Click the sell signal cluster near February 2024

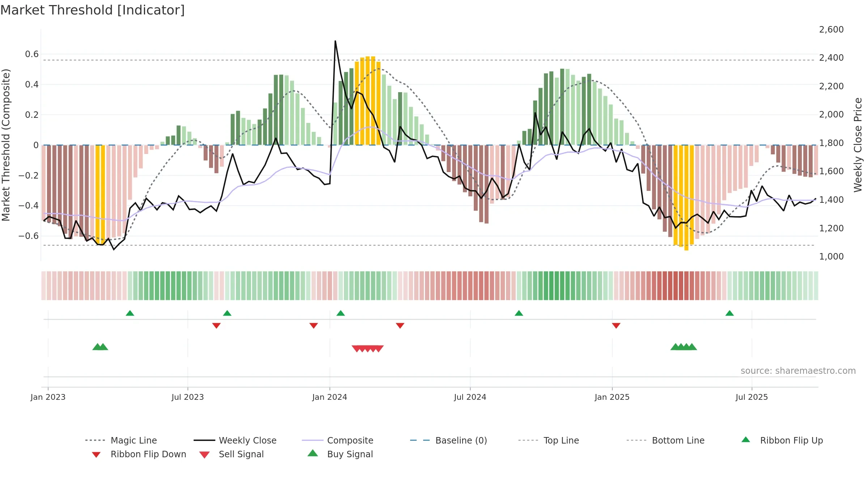click(367, 349)
